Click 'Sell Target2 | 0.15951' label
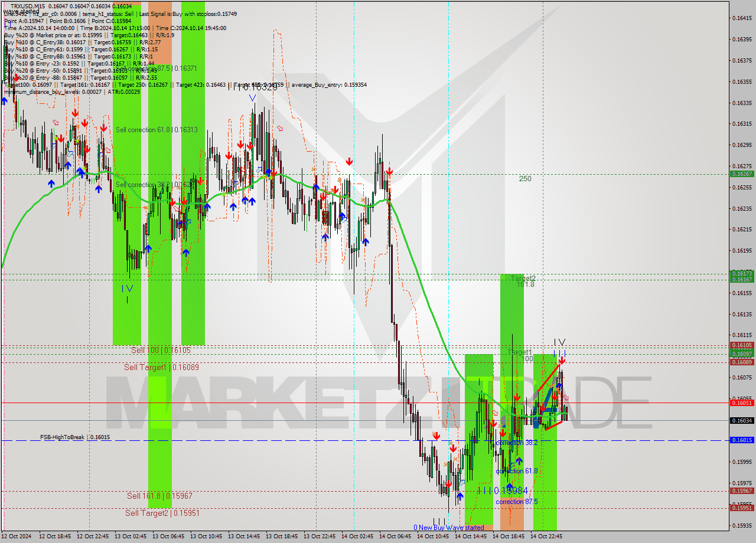 coord(162,513)
